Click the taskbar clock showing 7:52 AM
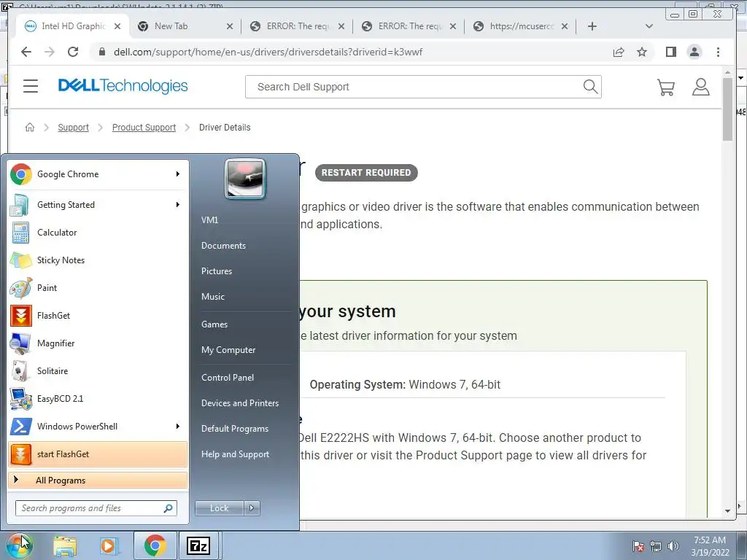 point(710,546)
